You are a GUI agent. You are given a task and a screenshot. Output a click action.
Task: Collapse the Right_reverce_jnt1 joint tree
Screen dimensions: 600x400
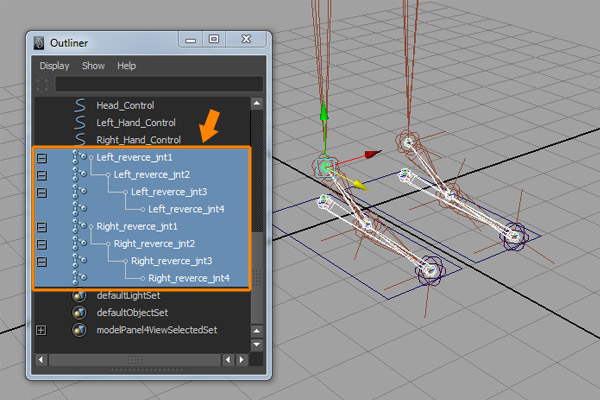click(x=41, y=226)
